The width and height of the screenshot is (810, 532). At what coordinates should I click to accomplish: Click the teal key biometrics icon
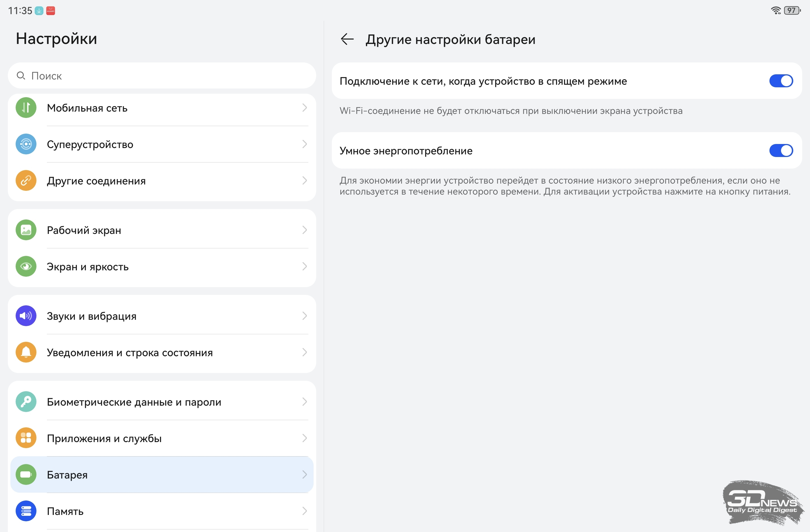pos(26,402)
